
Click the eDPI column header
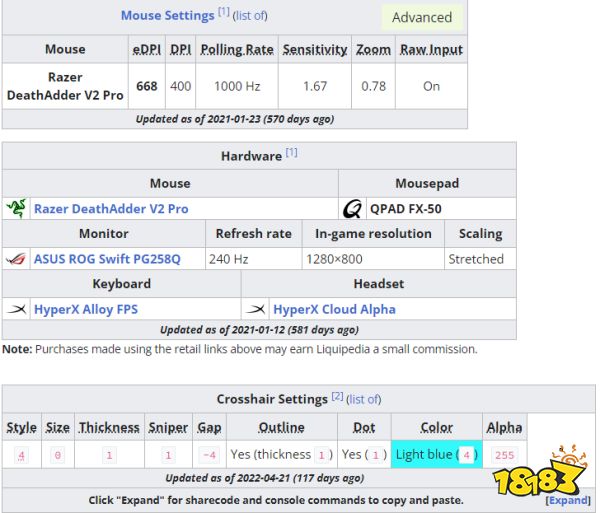(x=147, y=49)
